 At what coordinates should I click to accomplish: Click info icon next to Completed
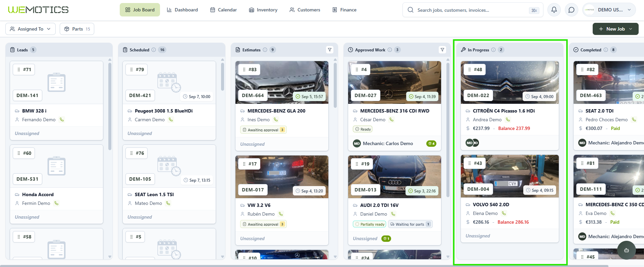tap(606, 50)
